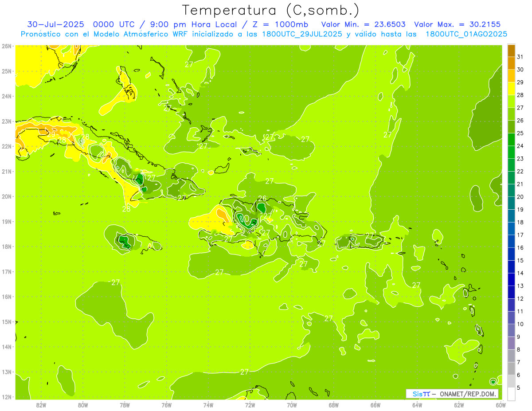Click the "Temperatura (C,somb.)" map title
This screenshot has height=411, width=532.
tap(271, 11)
